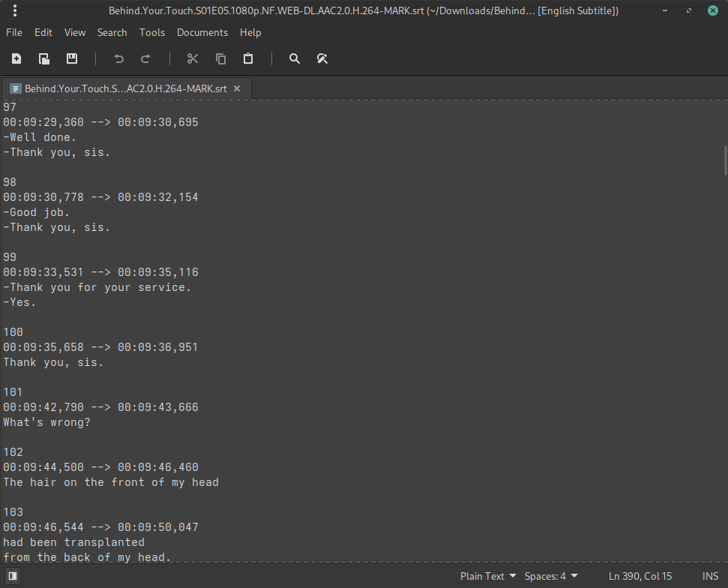The width and height of the screenshot is (728, 588).
Task: Click the vertical scrollbar handle
Action: [725, 160]
